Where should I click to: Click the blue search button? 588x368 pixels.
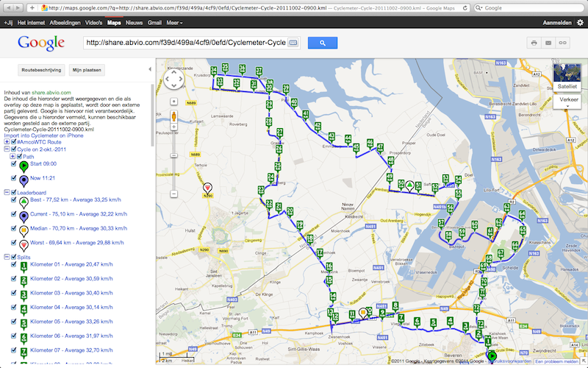[323, 43]
